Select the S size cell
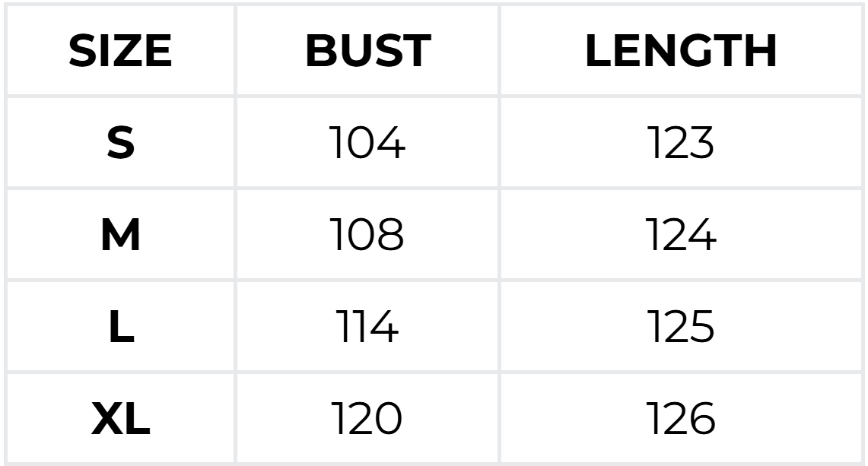Viewport: 868px width, 466px height. click(120, 144)
